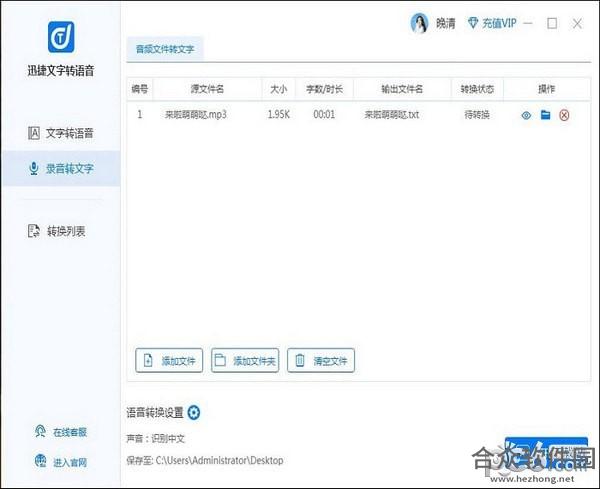
Task: Click the blue start conversion button
Action: pos(546,453)
